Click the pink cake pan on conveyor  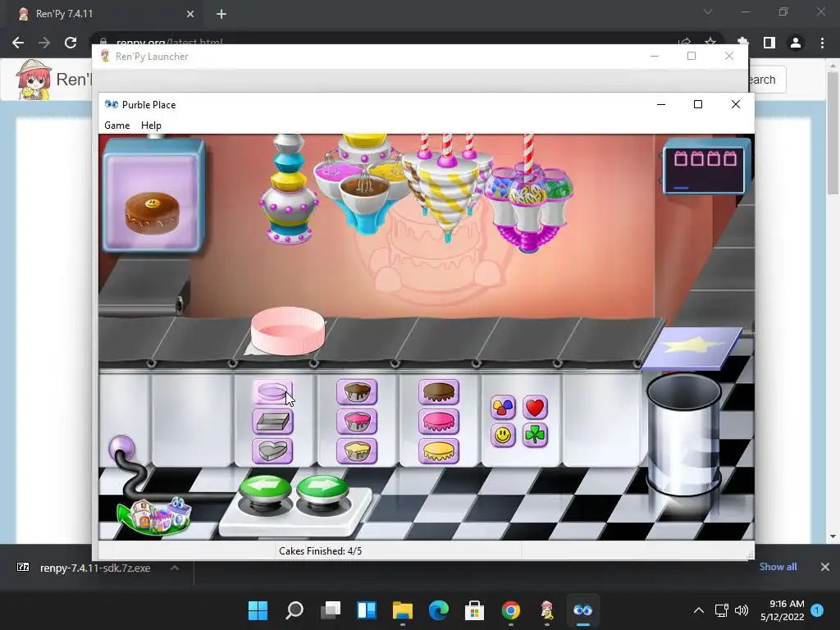pos(288,331)
